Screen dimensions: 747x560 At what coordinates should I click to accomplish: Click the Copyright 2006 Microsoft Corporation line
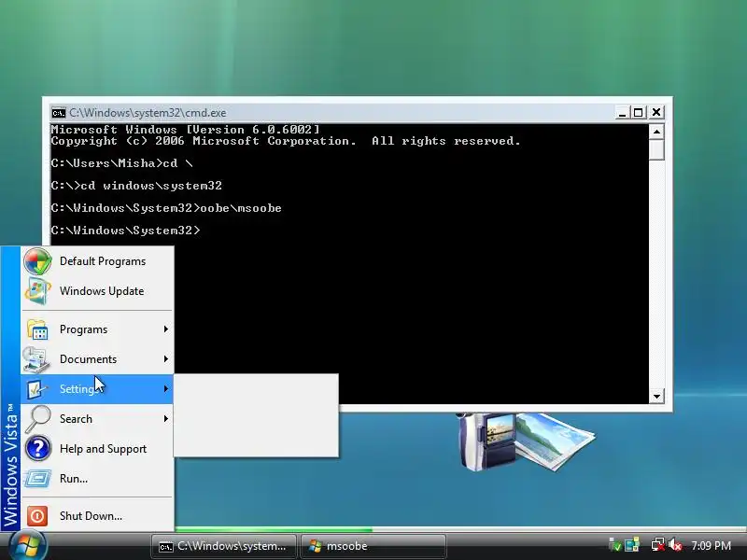(x=286, y=141)
